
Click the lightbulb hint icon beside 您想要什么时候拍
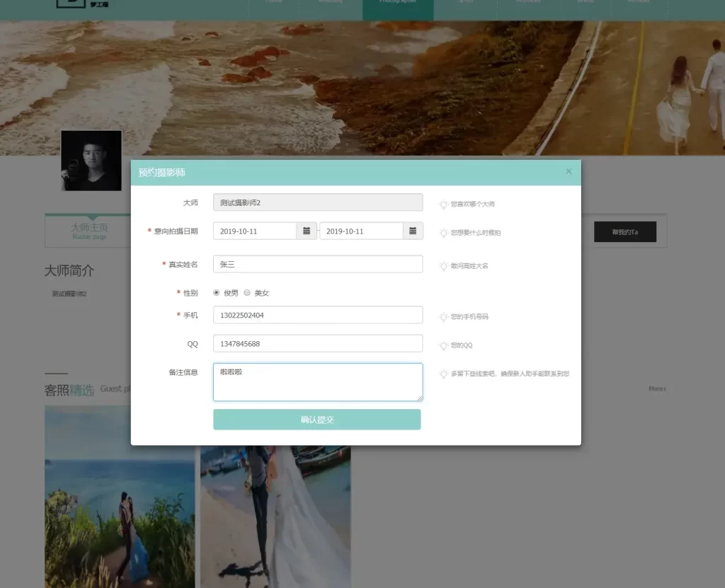click(x=443, y=233)
